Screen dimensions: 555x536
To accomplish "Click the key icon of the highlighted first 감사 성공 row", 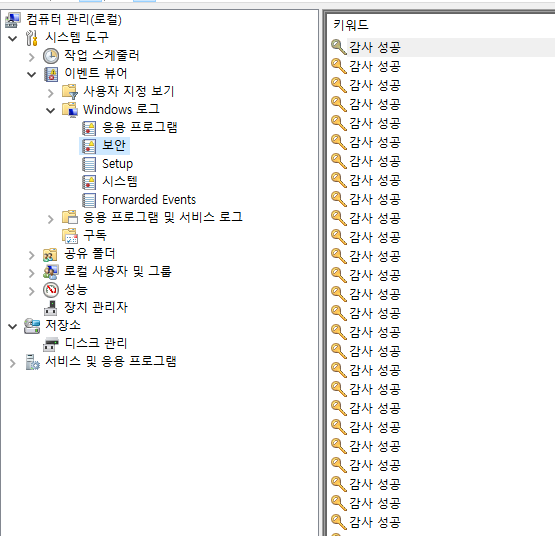I will [x=339, y=47].
